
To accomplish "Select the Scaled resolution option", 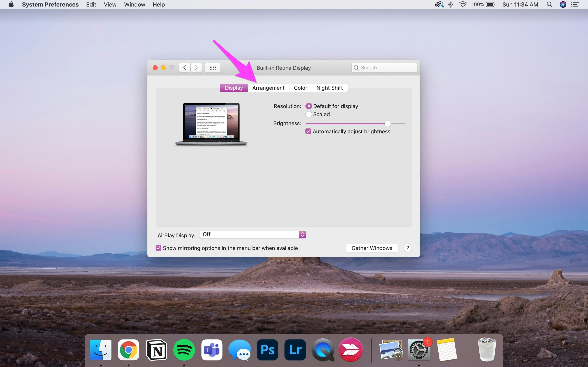I will point(308,114).
